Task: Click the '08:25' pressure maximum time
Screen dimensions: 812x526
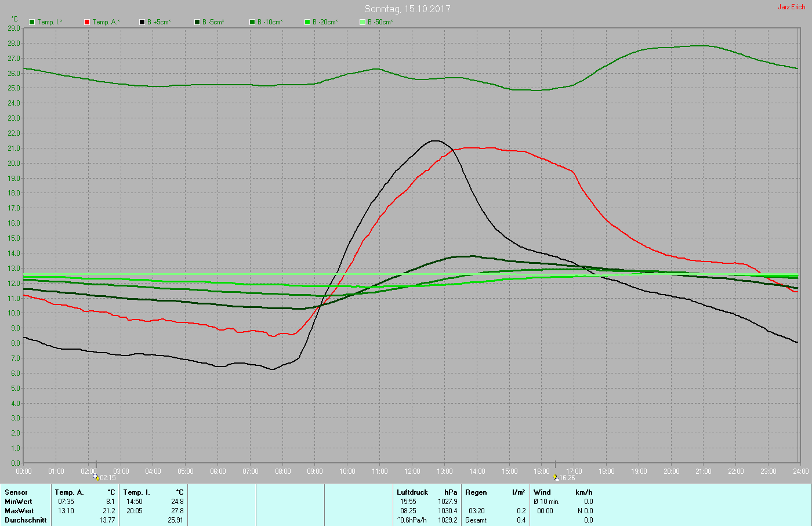Action: pos(408,511)
